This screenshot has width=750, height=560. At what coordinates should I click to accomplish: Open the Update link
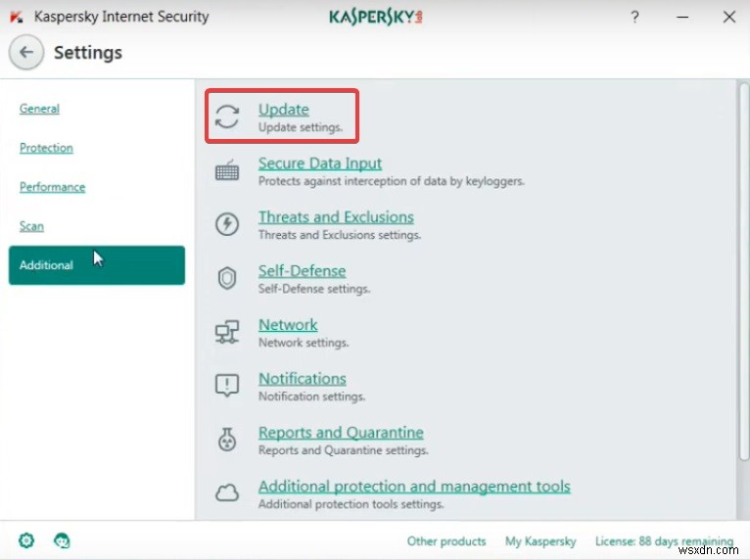pos(284,110)
